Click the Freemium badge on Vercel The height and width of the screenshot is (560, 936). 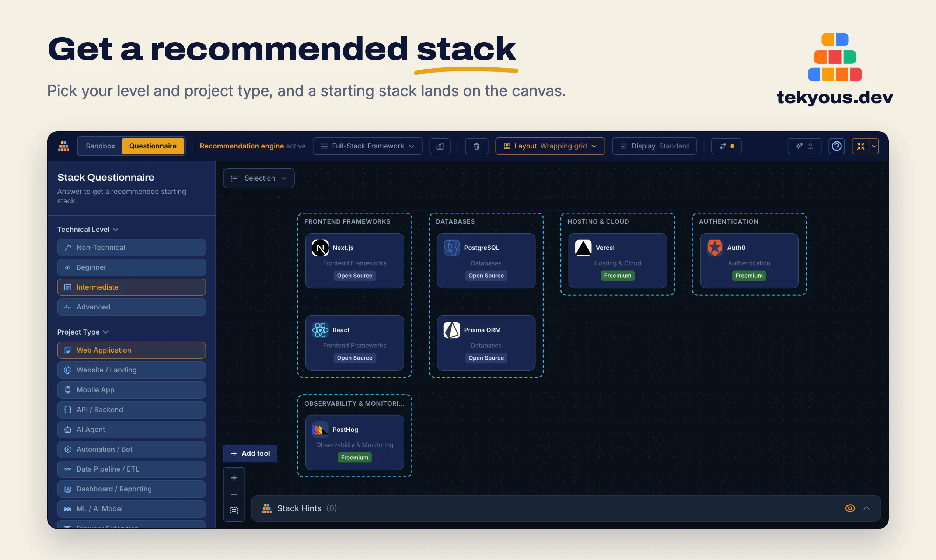(x=618, y=276)
